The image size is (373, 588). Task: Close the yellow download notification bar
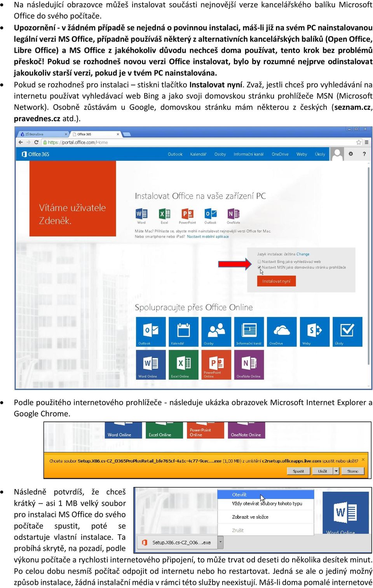363,459
